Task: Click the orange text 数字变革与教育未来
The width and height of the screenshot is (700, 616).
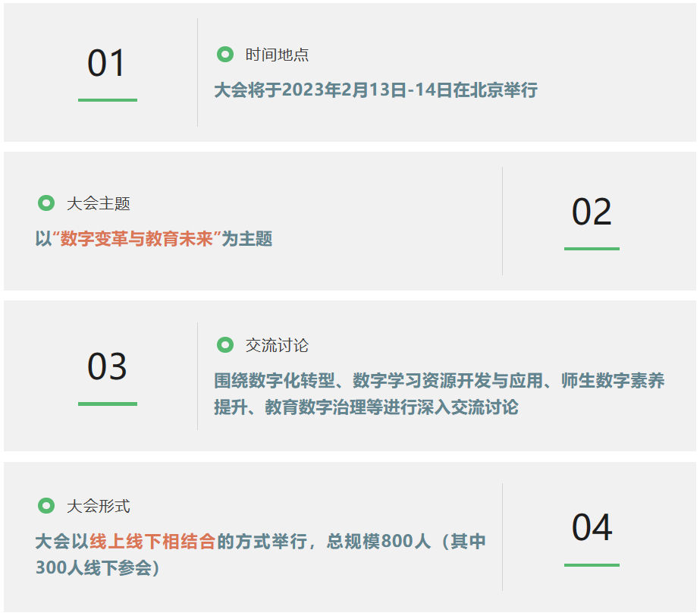Action: tap(137, 238)
